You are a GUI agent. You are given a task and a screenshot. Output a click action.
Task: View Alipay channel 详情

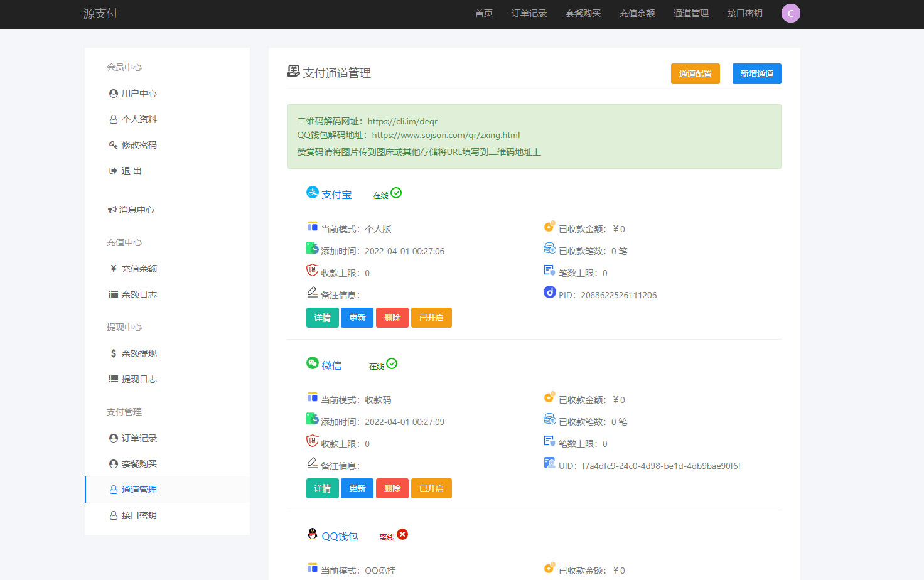coord(323,318)
